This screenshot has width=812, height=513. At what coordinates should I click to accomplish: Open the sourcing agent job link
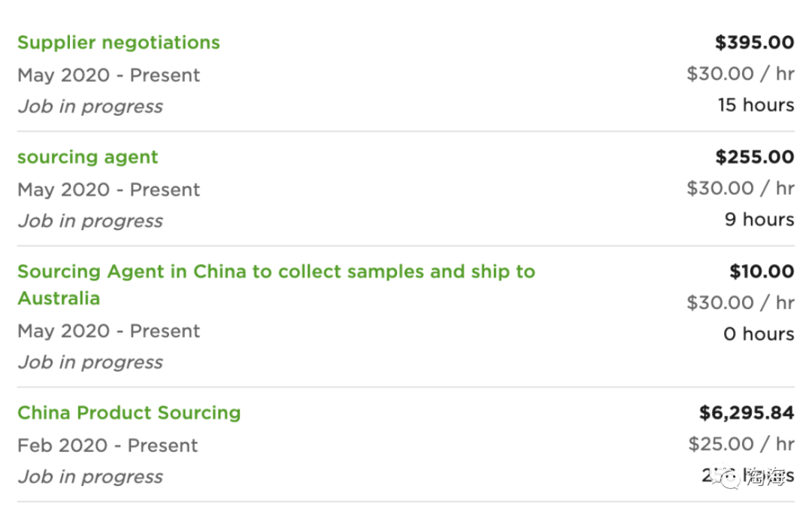pyautogui.click(x=87, y=157)
